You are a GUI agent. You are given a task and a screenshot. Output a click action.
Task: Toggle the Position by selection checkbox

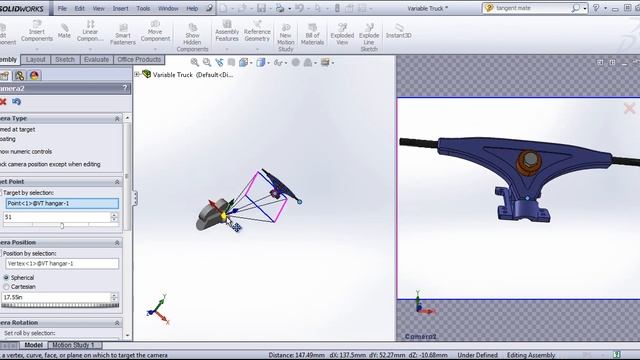pos(1,253)
